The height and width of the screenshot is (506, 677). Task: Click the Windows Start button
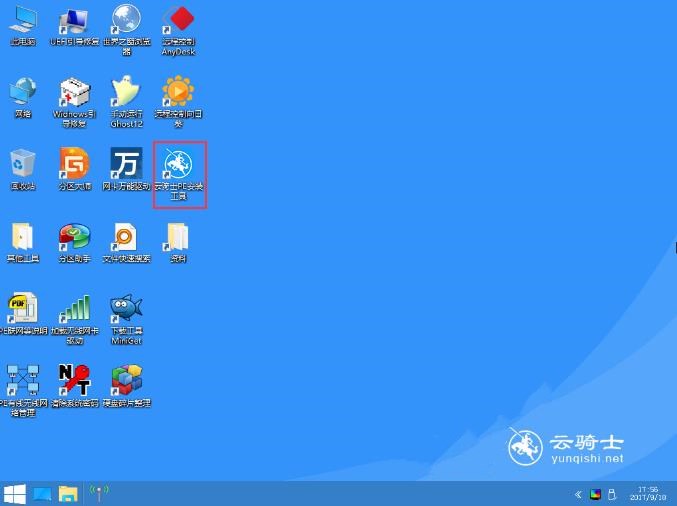point(15,494)
